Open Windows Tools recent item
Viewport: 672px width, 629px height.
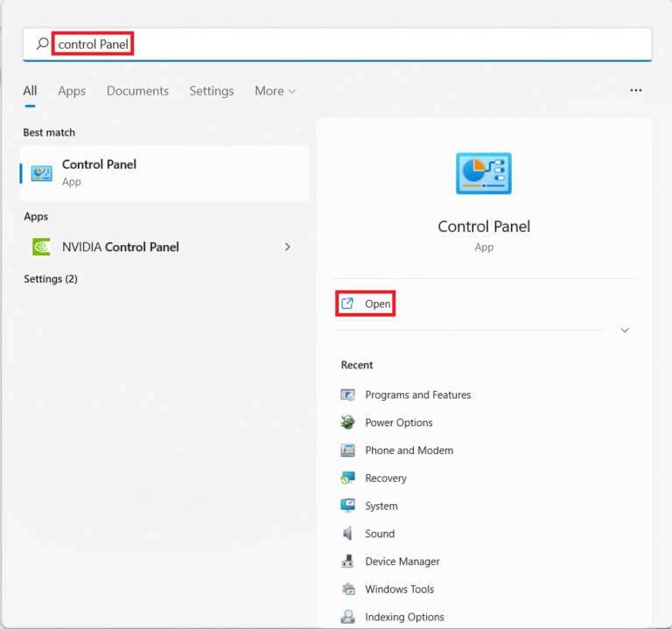pyautogui.click(x=388, y=589)
